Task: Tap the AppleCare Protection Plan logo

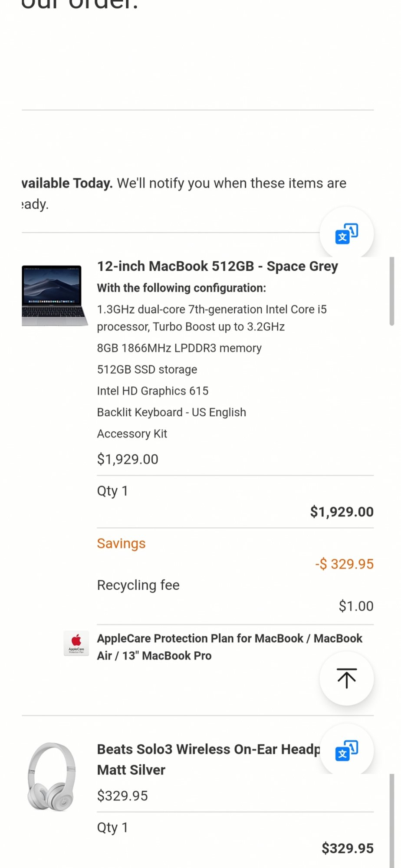Action: click(x=76, y=643)
